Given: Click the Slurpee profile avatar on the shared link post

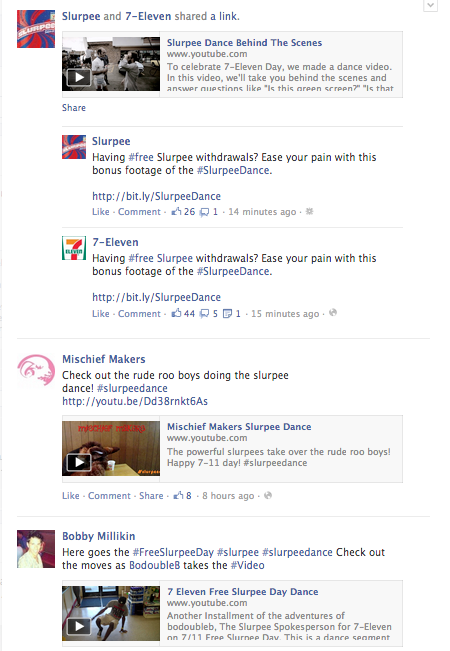Looking at the screenshot, I should [36, 29].
